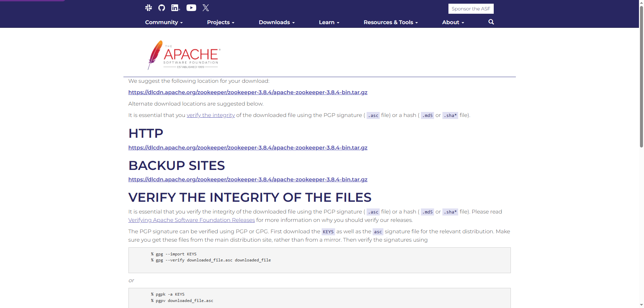Viewport: 644px width, 308px height.
Task: Click the zookeeper link under BACKUP SITES
Action: [248, 179]
